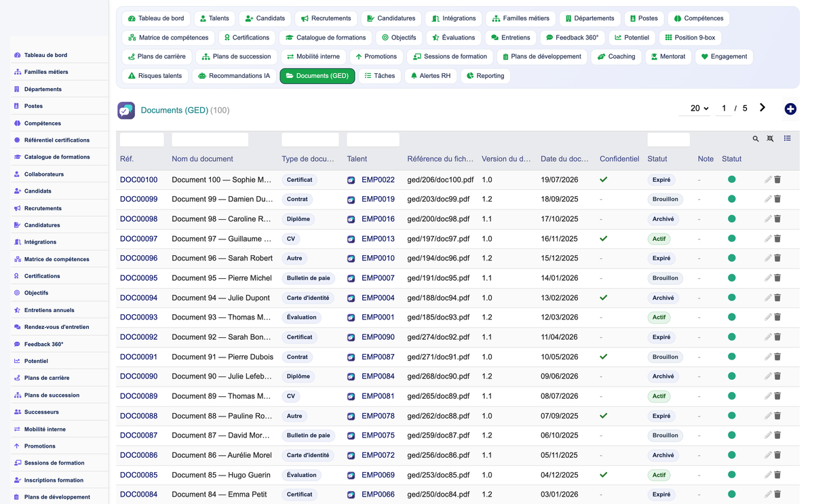
Task: Open document link DOC00086
Action: tap(138, 455)
